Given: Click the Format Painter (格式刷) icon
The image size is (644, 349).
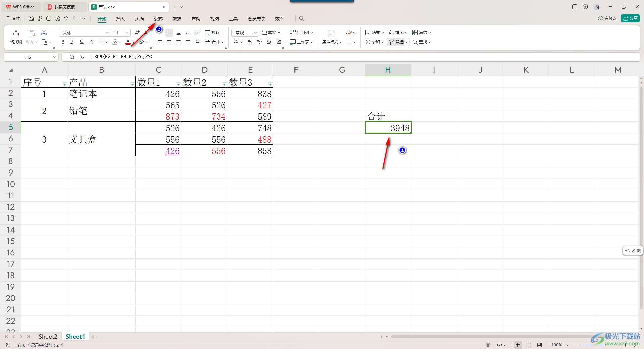Looking at the screenshot, I should tap(16, 33).
